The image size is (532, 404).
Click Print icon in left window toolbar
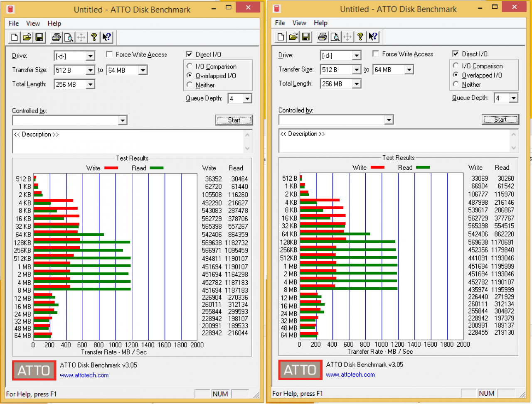[56, 37]
